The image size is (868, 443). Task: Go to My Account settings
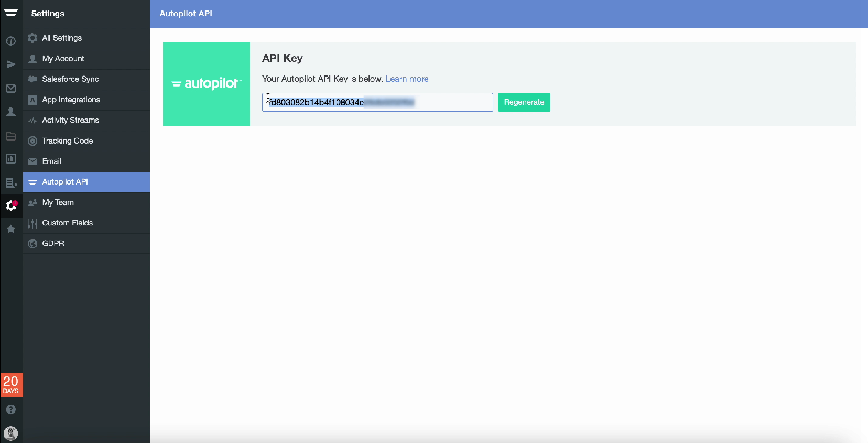(x=86, y=59)
